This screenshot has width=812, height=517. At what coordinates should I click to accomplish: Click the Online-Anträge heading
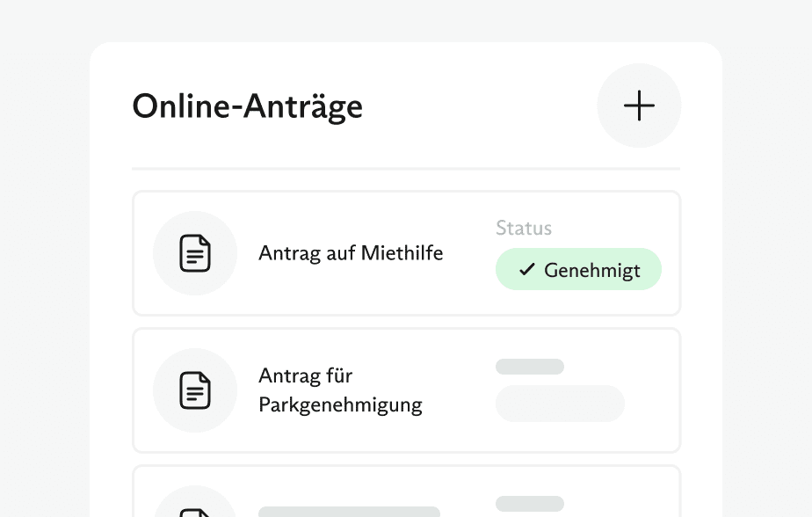click(247, 106)
